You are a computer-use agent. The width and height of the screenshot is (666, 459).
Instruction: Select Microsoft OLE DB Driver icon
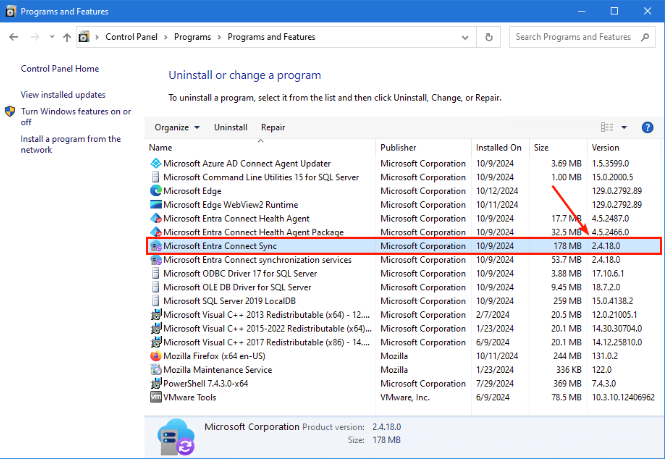click(156, 287)
